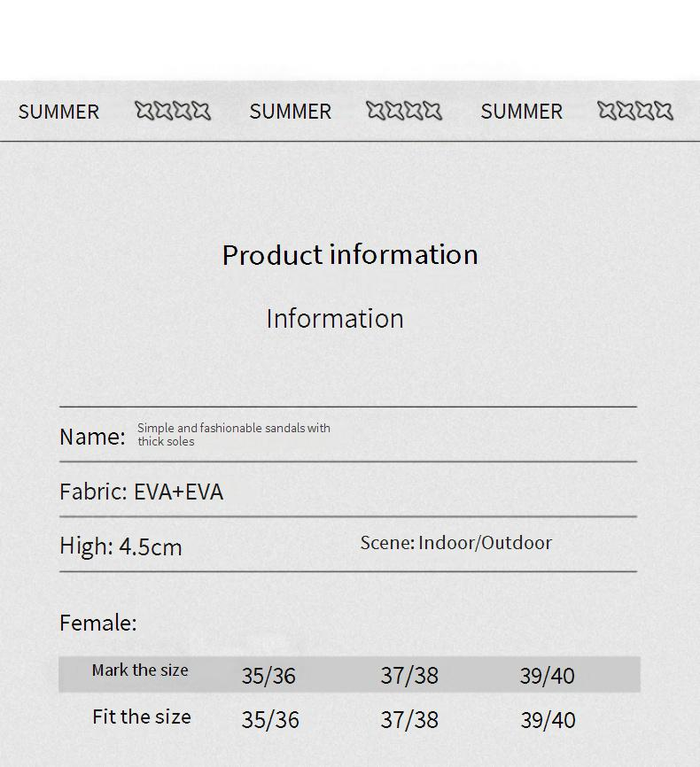
Task: Click the Female: label
Action: pos(98,623)
